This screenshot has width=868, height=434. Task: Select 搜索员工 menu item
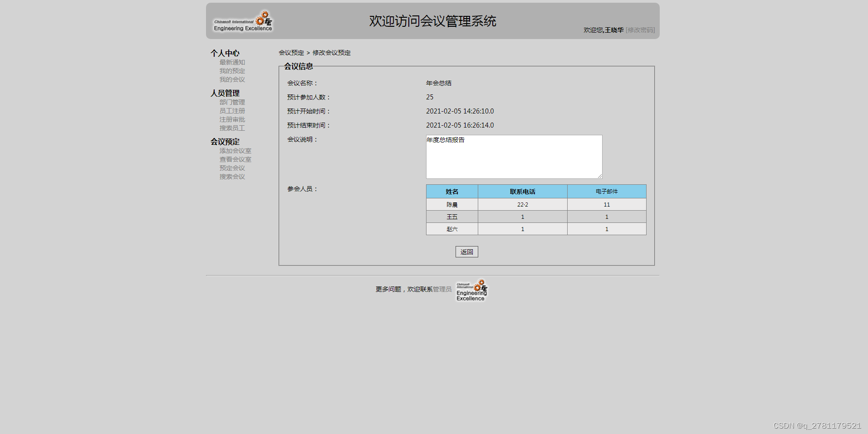coord(232,128)
